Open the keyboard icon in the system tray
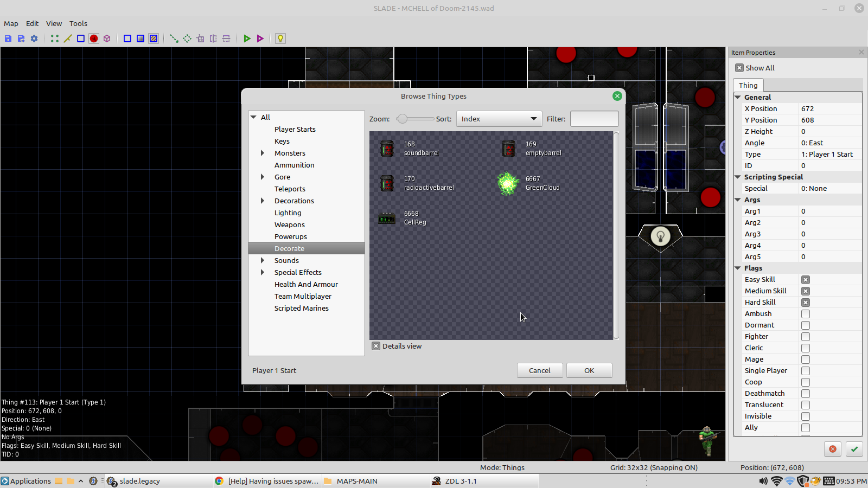Image resolution: width=868 pixels, height=488 pixels. [x=829, y=481]
